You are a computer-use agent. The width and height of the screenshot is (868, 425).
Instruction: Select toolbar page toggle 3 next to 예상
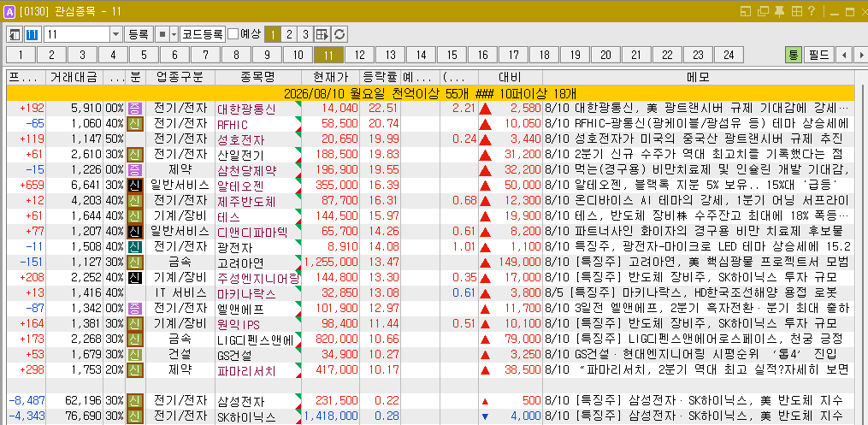(305, 34)
